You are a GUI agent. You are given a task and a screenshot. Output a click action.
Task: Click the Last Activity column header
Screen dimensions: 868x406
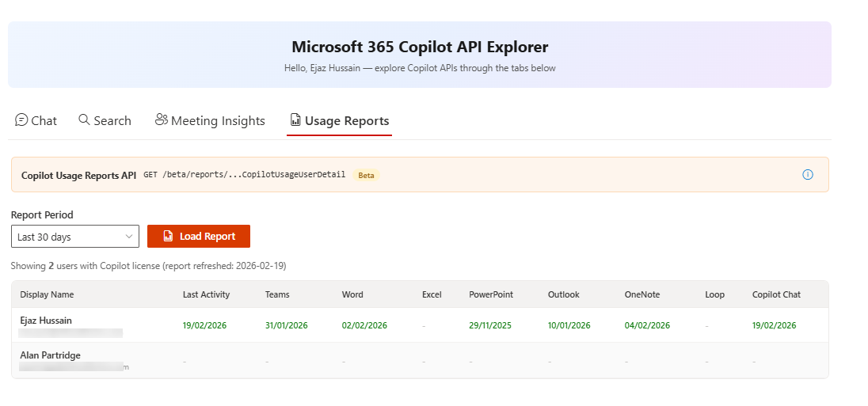[x=206, y=294]
